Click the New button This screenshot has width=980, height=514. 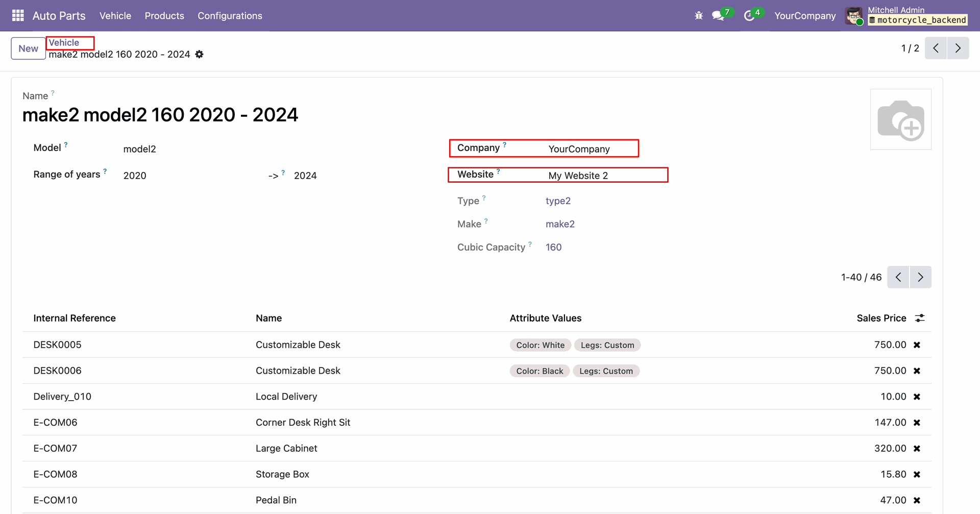pyautogui.click(x=28, y=48)
